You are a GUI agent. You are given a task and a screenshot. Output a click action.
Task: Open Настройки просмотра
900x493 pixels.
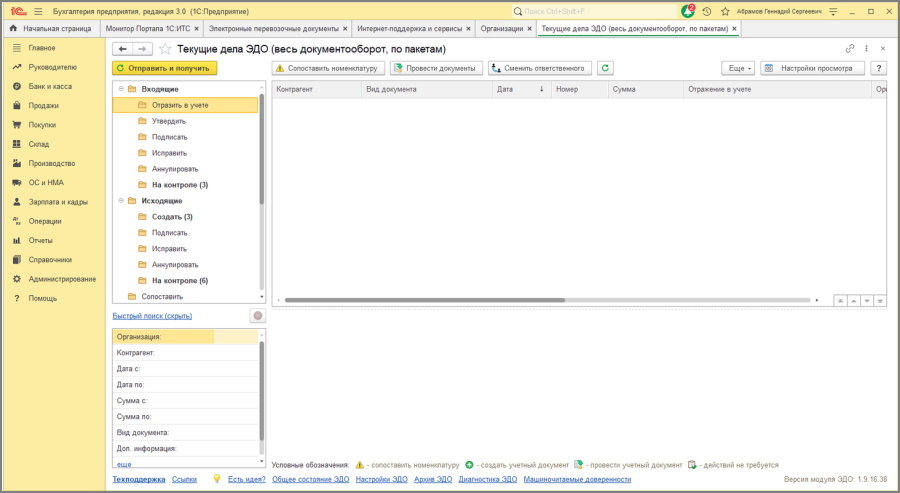[x=812, y=68]
